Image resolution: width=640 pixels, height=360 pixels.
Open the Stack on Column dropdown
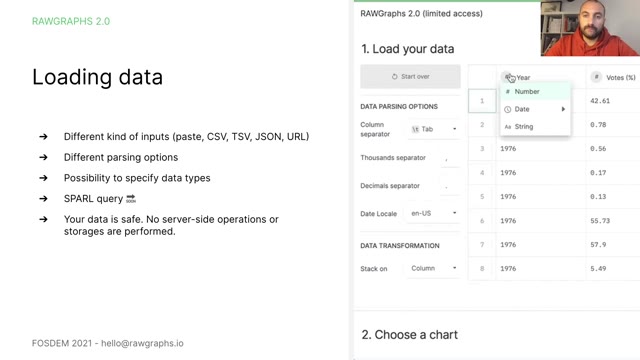434,268
